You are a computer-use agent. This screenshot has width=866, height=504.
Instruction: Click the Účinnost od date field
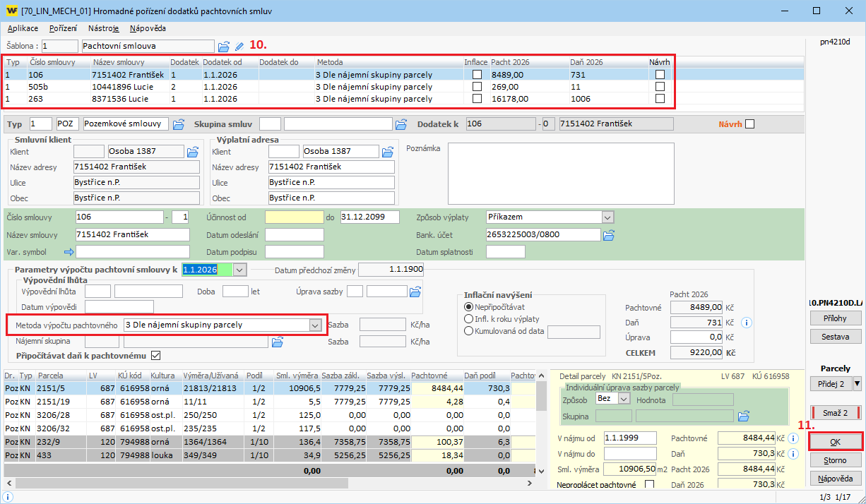(294, 217)
